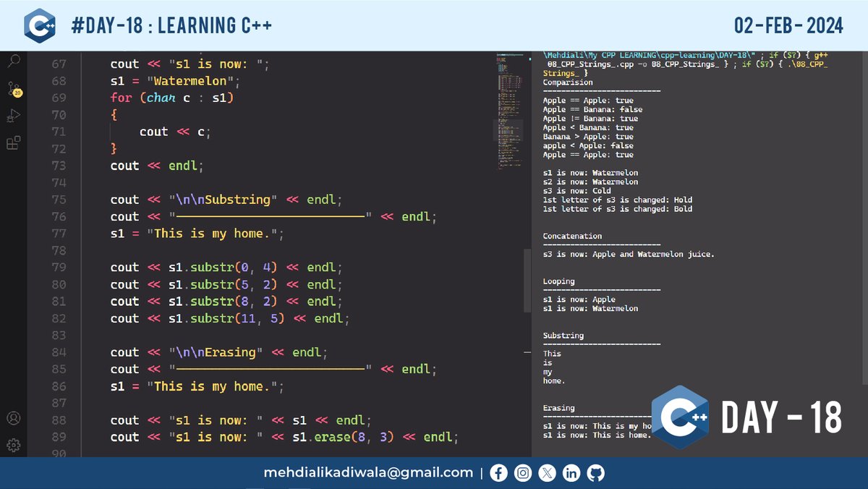Click line number 79 in the gutter
Image resolution: width=868 pixels, height=489 pixels.
[x=59, y=268]
